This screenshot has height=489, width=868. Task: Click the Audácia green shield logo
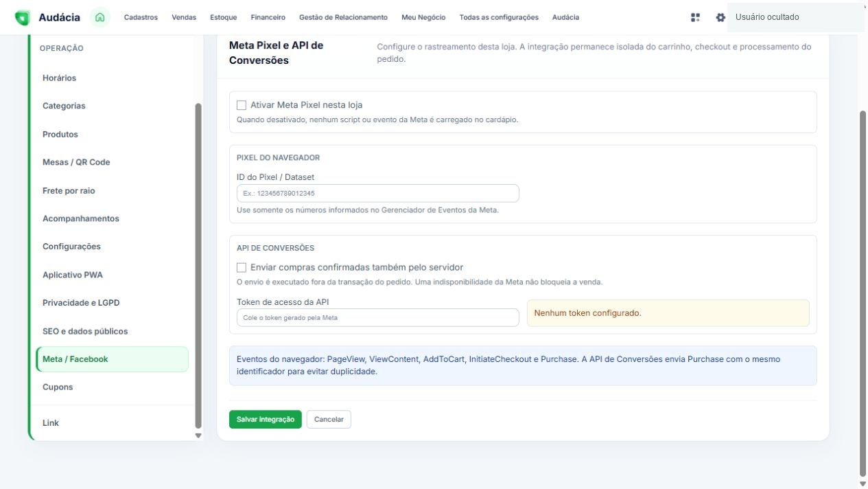click(x=23, y=17)
